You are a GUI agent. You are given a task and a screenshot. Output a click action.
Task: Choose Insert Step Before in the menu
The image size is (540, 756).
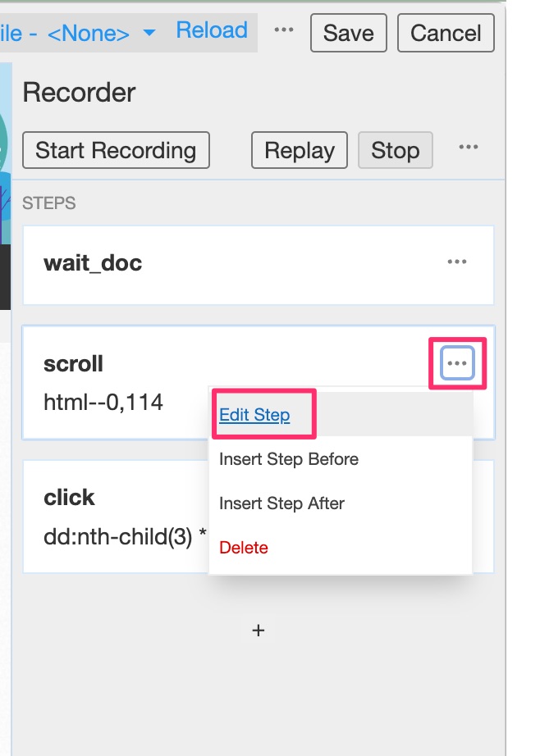[289, 459]
